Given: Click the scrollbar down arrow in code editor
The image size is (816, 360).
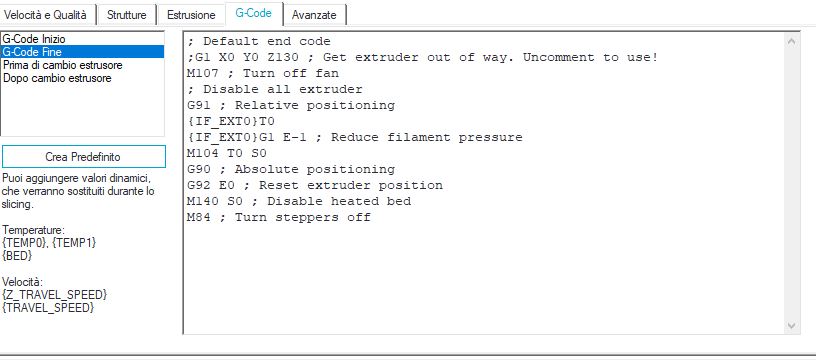Looking at the screenshot, I should point(792,326).
